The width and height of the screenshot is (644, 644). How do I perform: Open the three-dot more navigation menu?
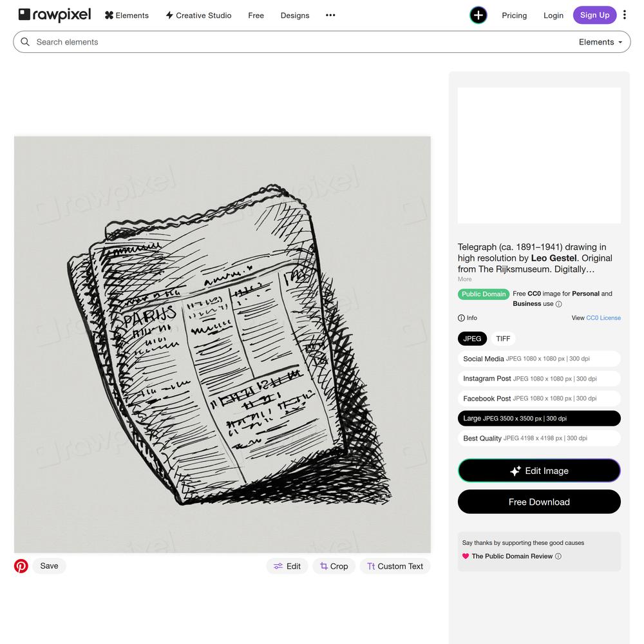330,15
